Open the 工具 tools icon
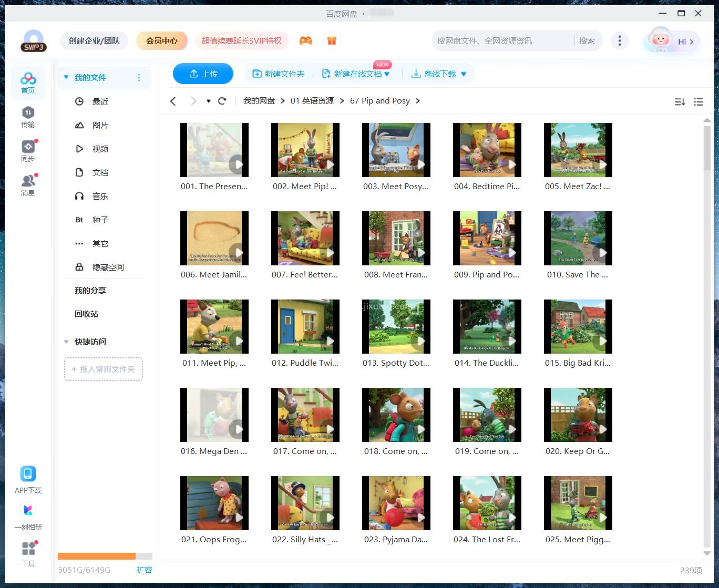Image resolution: width=719 pixels, height=588 pixels. (28, 554)
